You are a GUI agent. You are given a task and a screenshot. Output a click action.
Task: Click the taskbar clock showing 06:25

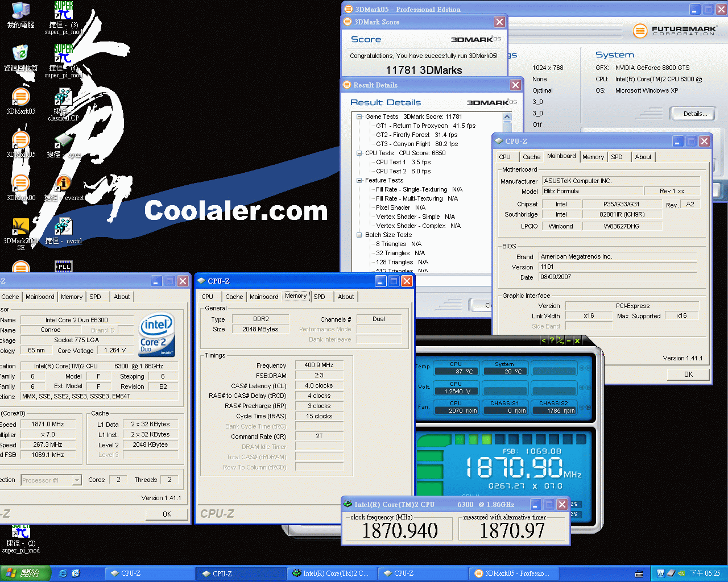pyautogui.click(x=705, y=573)
